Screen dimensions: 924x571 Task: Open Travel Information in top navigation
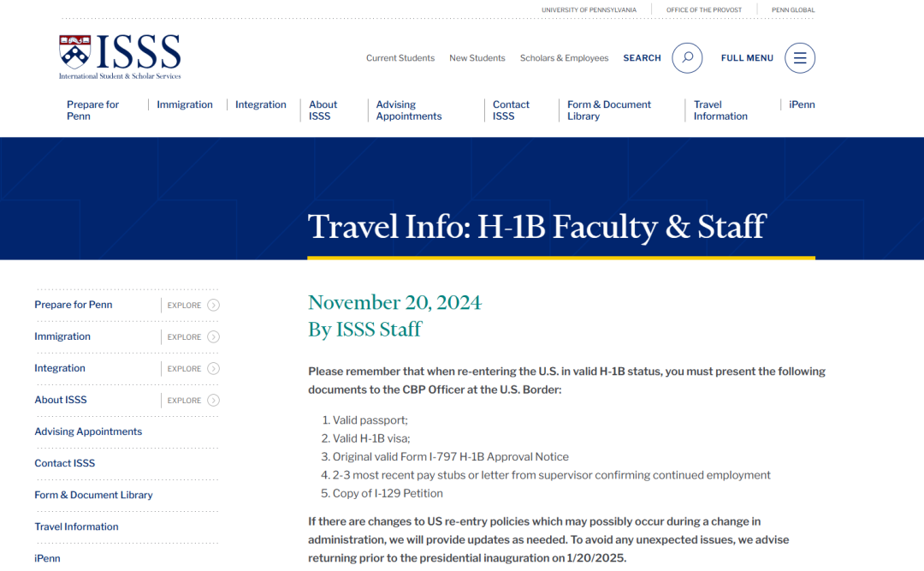(720, 110)
